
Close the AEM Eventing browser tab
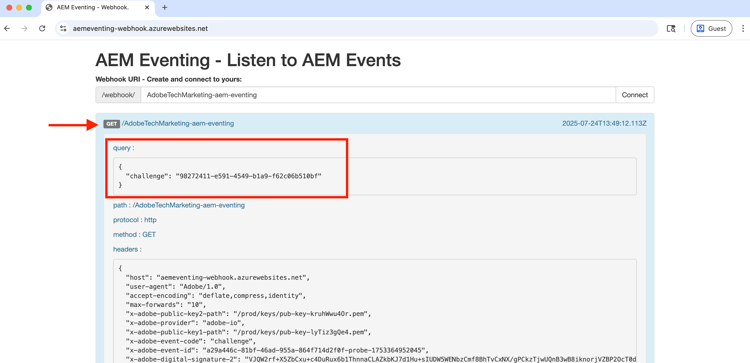148,8
